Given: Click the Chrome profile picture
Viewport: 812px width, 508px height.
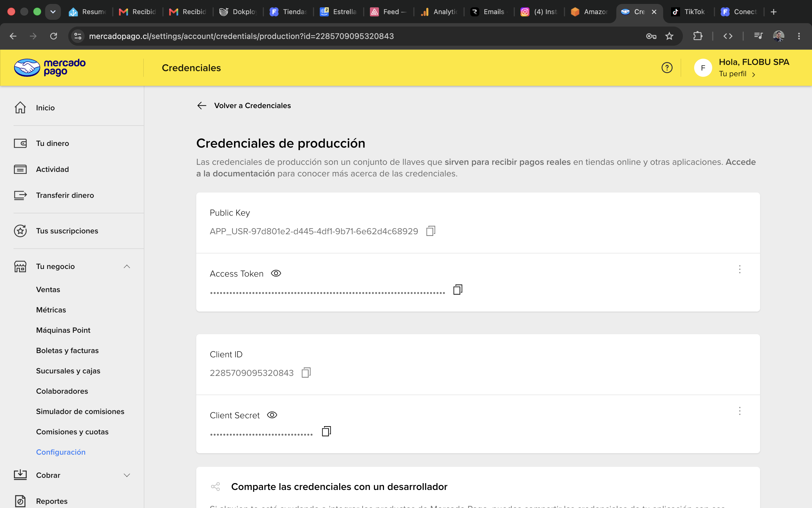Looking at the screenshot, I should click(778, 36).
